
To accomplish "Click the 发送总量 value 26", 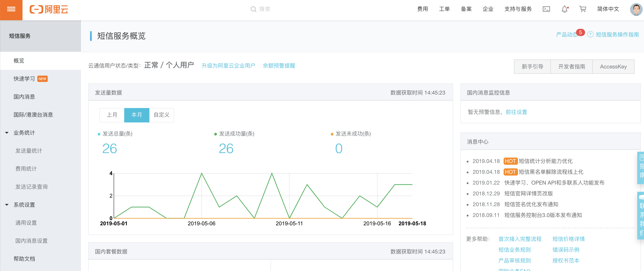I will click(110, 149).
